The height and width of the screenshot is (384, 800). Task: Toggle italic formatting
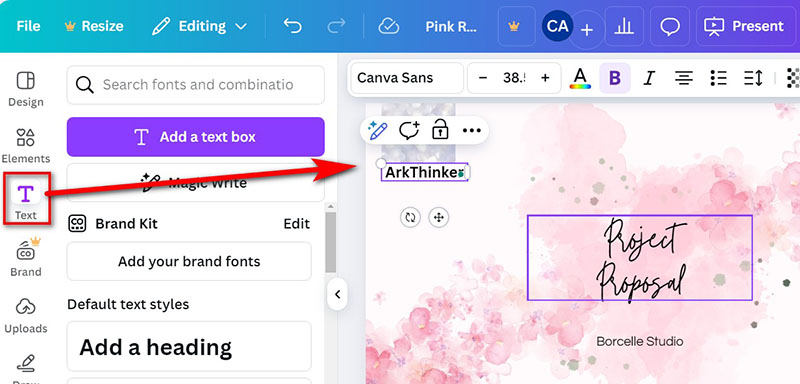pyautogui.click(x=649, y=78)
